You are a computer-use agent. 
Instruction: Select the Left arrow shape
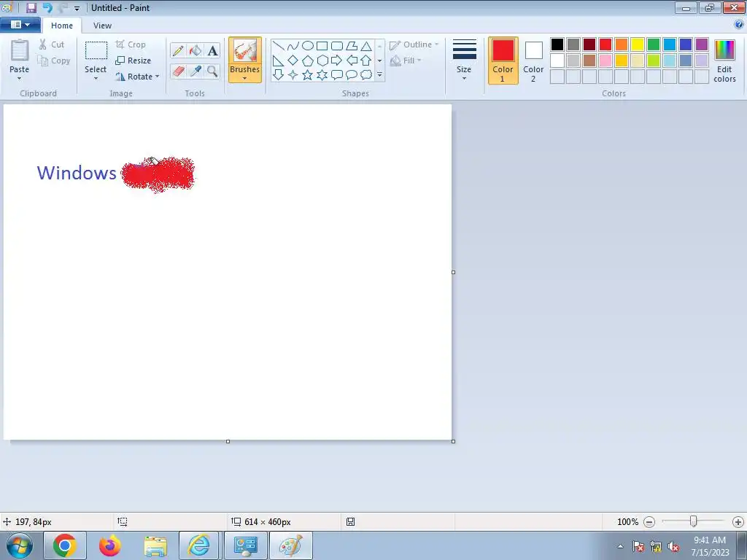coord(352,61)
